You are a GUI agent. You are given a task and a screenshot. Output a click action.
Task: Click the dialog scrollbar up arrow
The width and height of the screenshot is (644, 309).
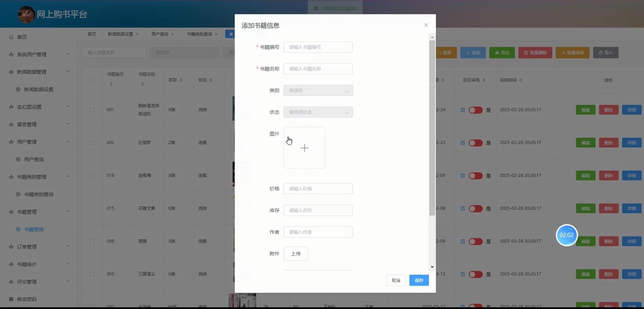[432, 37]
